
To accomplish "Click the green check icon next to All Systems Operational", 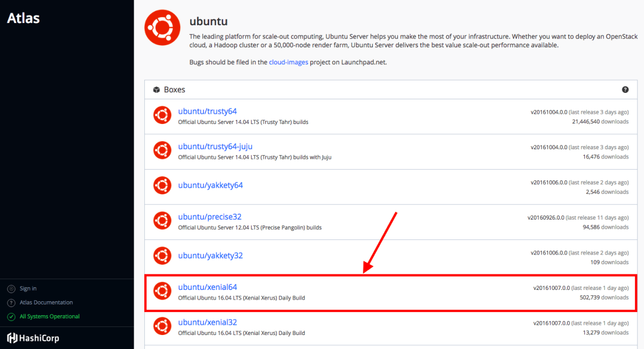I will pos(11,316).
